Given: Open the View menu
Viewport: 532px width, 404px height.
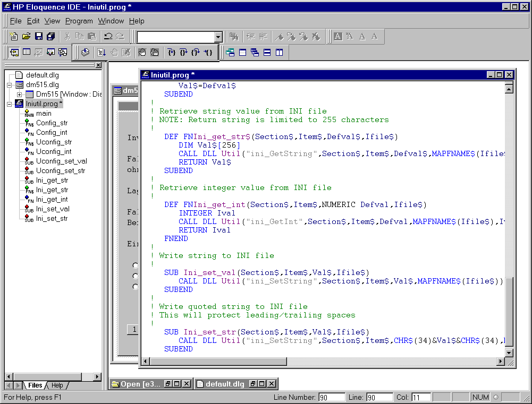Looking at the screenshot, I should point(52,21).
